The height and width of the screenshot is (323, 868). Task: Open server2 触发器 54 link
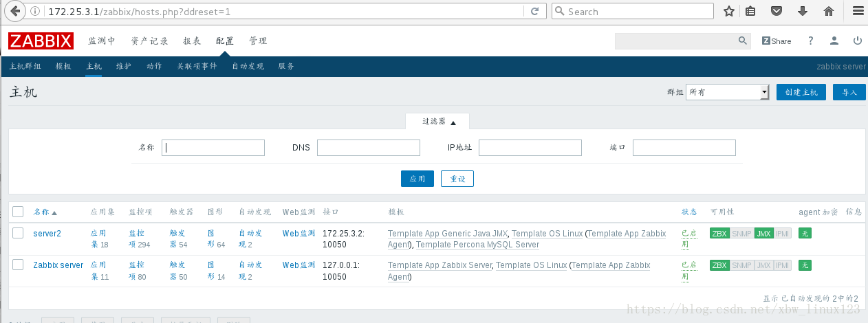[x=178, y=238]
